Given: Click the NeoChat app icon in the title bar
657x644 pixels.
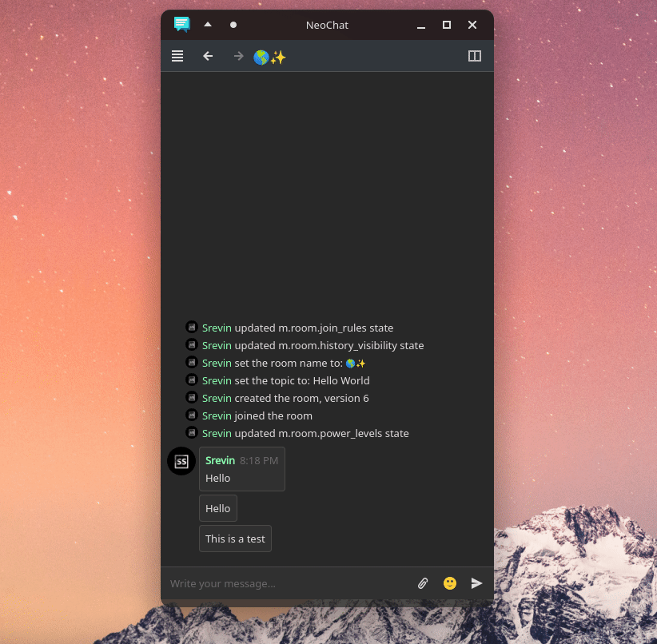Looking at the screenshot, I should pos(182,24).
